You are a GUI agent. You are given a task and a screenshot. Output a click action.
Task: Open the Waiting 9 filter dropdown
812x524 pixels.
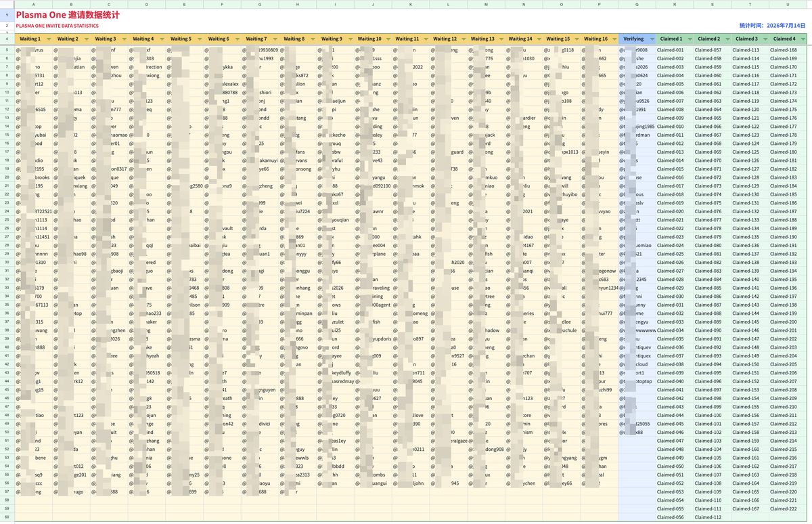(x=351, y=39)
